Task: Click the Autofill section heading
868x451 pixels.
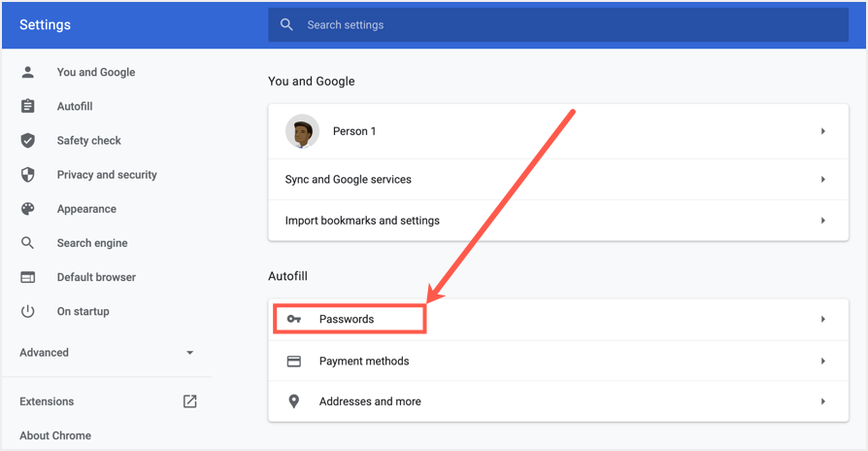Action: tap(287, 276)
